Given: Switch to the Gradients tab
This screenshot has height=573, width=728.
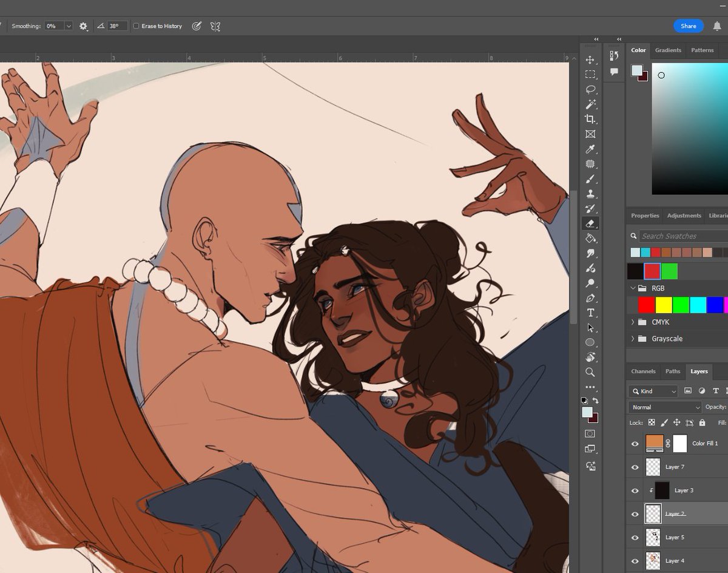Looking at the screenshot, I should (668, 50).
